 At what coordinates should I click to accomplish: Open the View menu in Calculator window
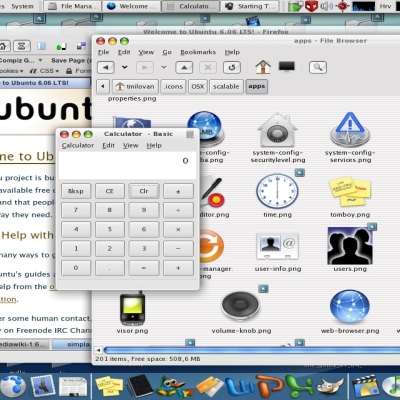pyautogui.click(x=130, y=145)
